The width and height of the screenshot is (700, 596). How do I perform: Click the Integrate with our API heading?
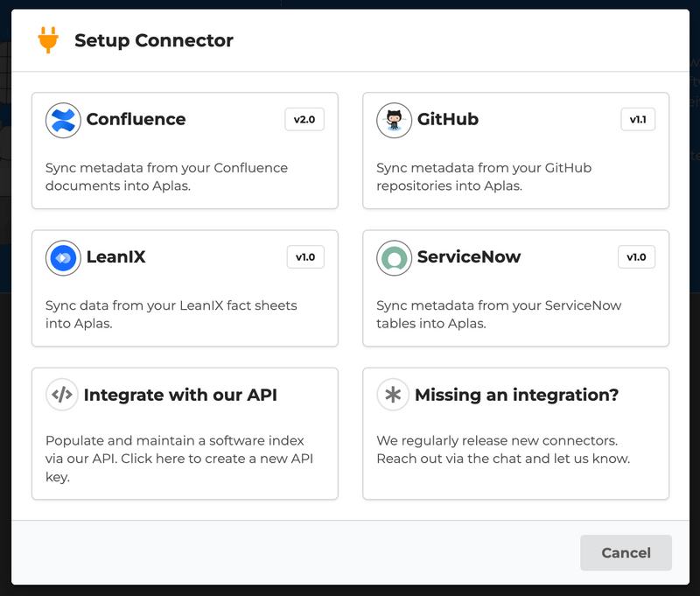pyautogui.click(x=180, y=395)
